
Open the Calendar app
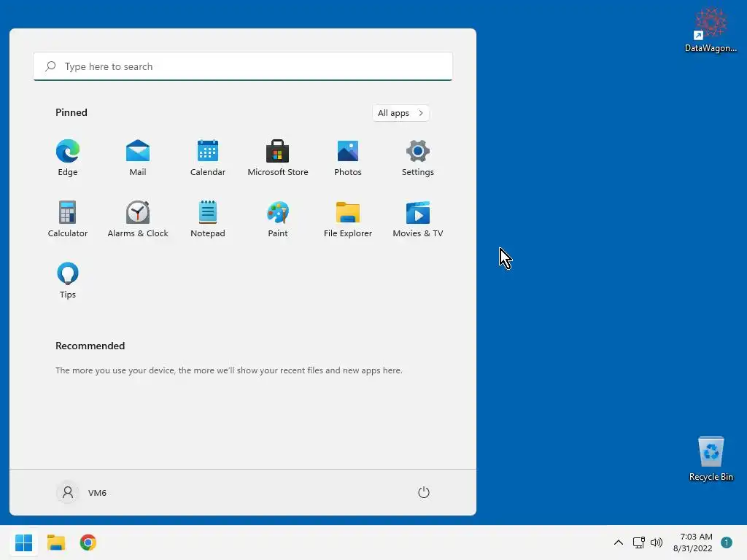(x=208, y=158)
